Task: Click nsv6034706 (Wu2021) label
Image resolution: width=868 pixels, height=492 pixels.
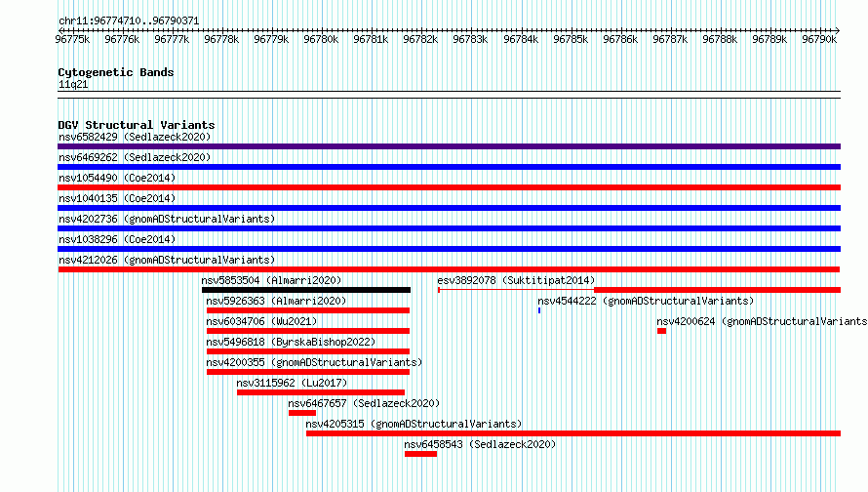Action: click(261, 321)
